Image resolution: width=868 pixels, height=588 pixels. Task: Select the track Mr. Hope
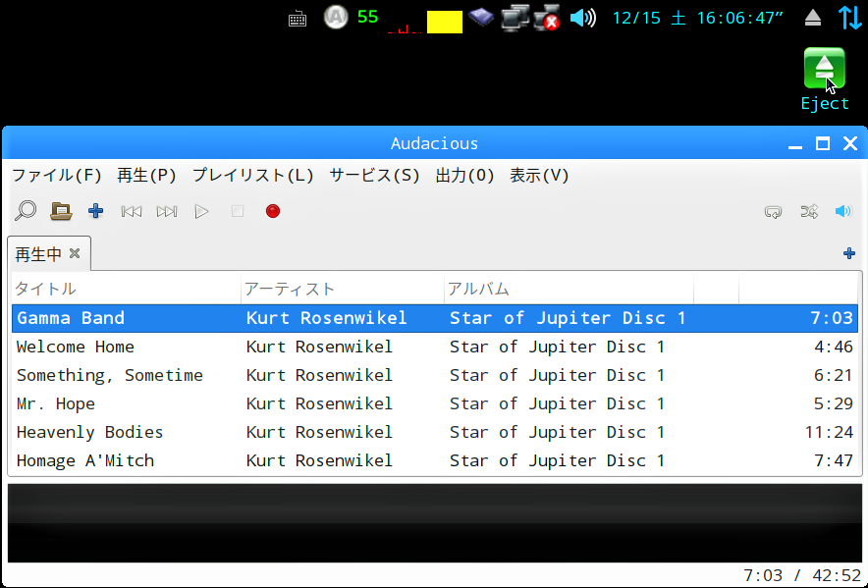click(x=435, y=403)
